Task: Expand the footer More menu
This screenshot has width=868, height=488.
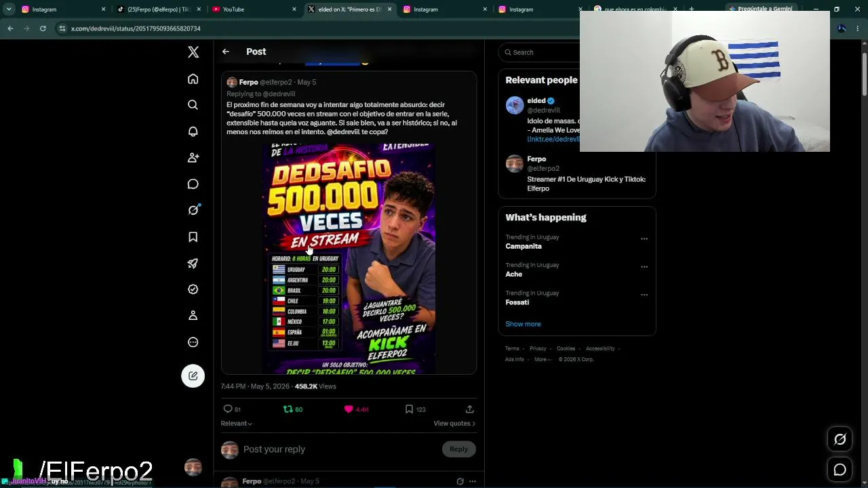Action: coord(542,359)
